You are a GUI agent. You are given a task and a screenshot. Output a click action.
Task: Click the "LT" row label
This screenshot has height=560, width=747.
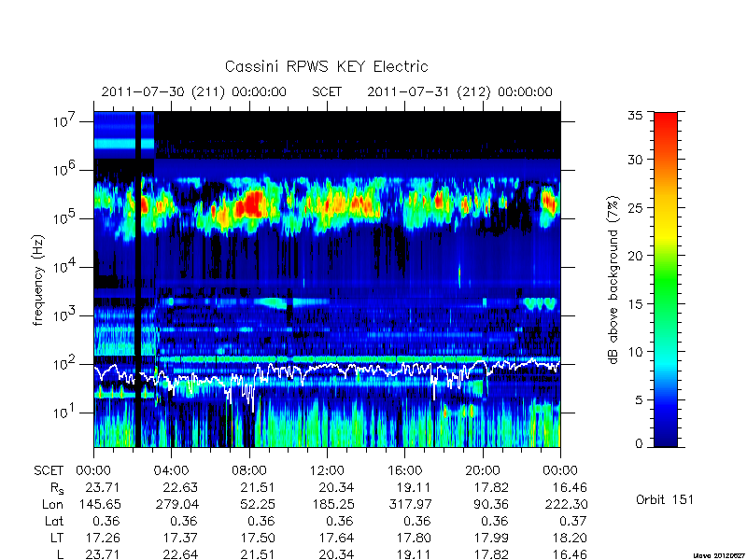tap(57, 539)
